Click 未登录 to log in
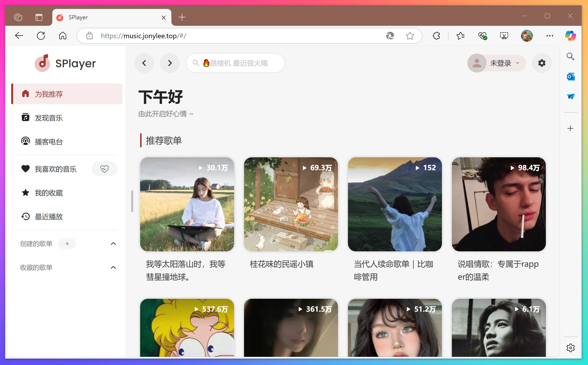 point(501,63)
